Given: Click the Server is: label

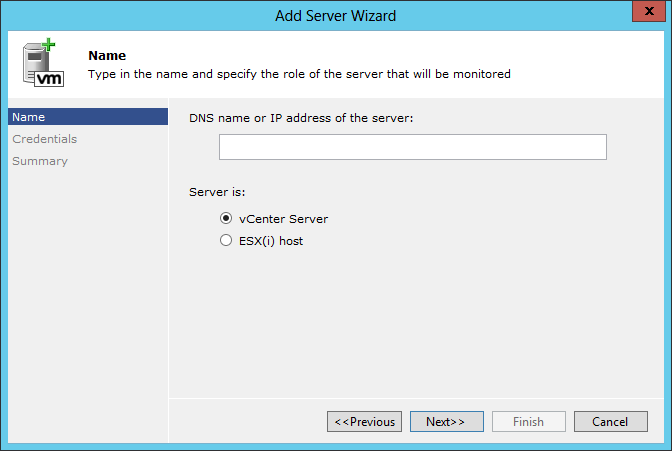Looking at the screenshot, I should tap(217, 192).
